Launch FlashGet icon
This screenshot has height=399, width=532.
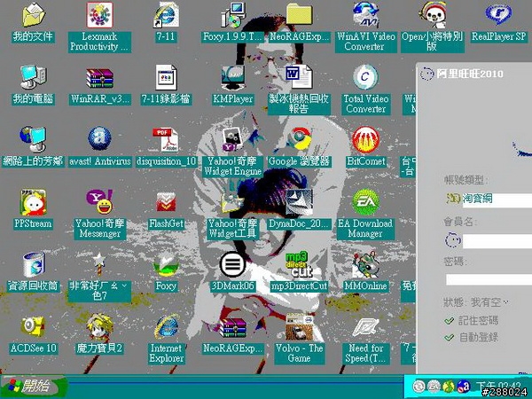tap(166, 202)
